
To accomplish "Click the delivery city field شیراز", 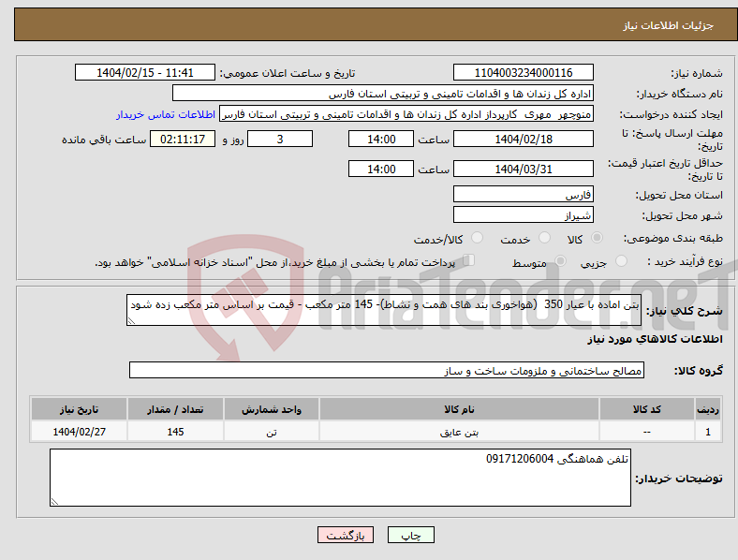I will (x=524, y=215).
